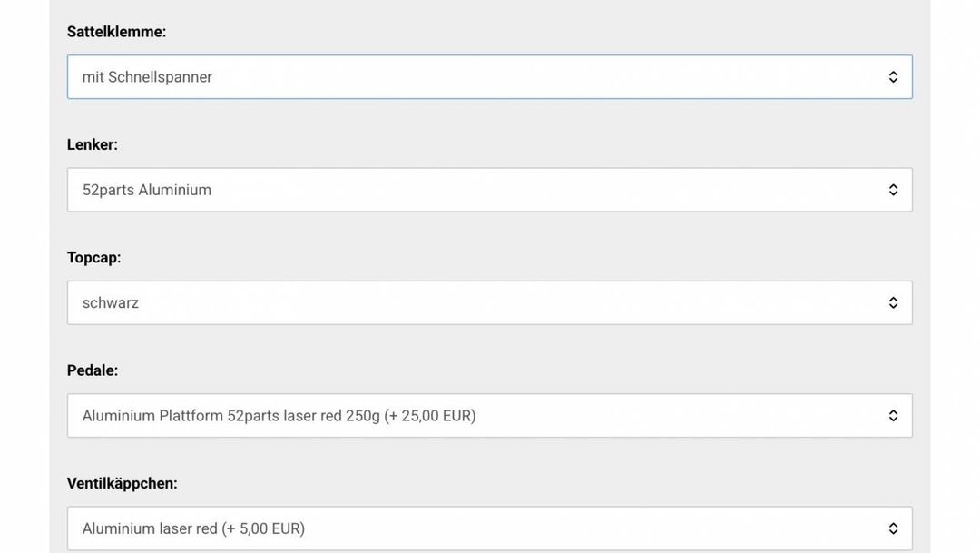The height and width of the screenshot is (553, 980).
Task: Open the Sattelklemme dropdown
Action: (x=489, y=77)
